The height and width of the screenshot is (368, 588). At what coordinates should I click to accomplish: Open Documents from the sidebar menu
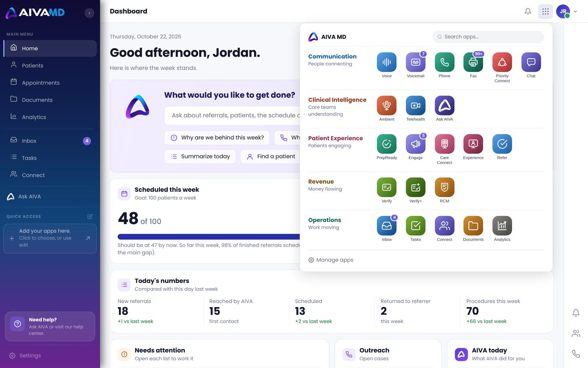pos(50,100)
